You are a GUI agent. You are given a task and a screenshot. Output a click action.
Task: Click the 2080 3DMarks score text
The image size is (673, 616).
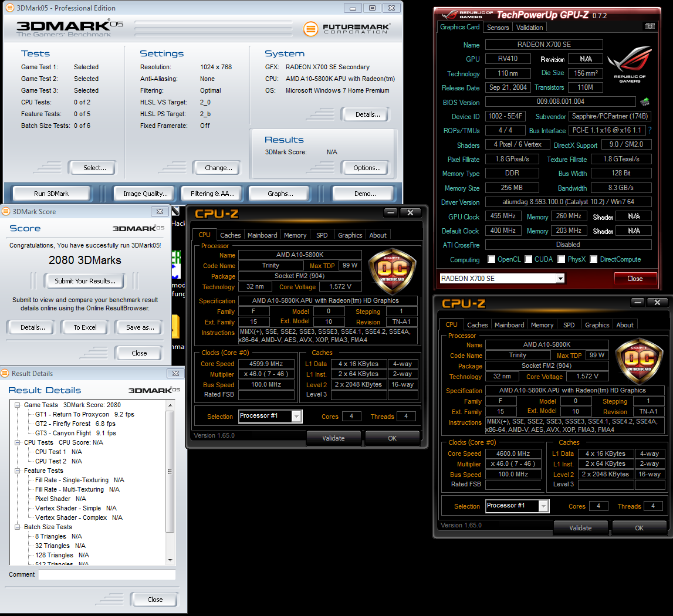tap(85, 260)
